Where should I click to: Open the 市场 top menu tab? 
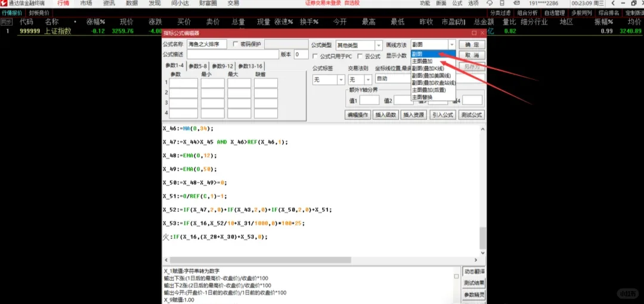[x=86, y=4]
